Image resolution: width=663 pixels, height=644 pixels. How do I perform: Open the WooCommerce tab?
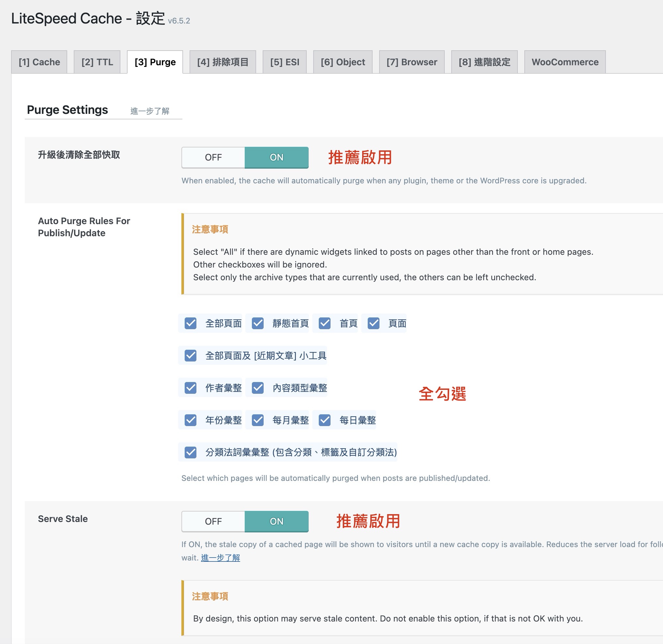pyautogui.click(x=565, y=62)
